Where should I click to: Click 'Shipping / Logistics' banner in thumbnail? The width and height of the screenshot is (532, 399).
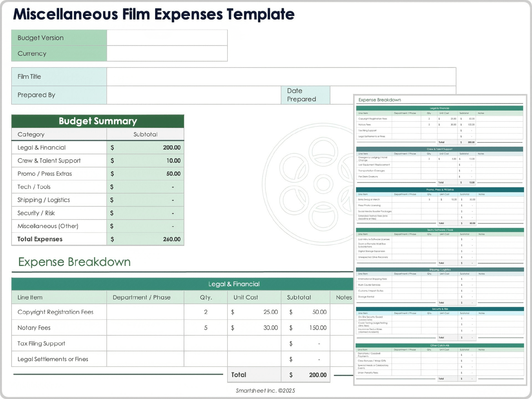pyautogui.click(x=440, y=270)
